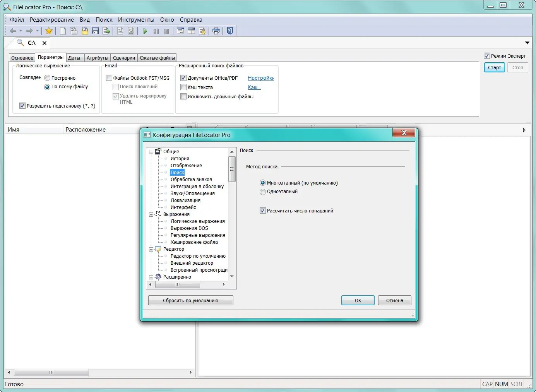Confirm the dialog with OK
Image resolution: width=536 pixels, height=392 pixels.
click(358, 300)
